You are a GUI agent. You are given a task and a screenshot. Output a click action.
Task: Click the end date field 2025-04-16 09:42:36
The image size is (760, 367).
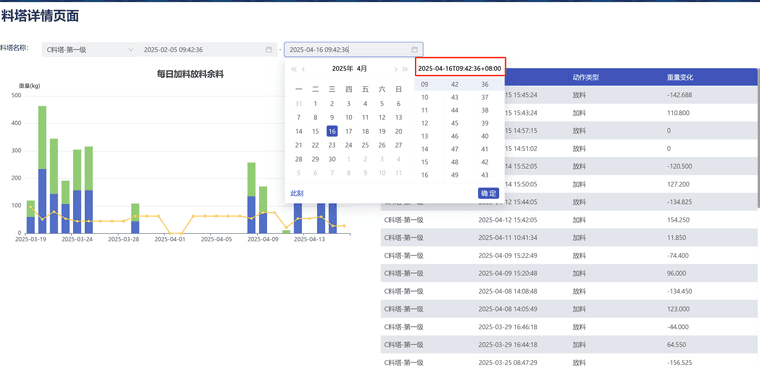(354, 49)
